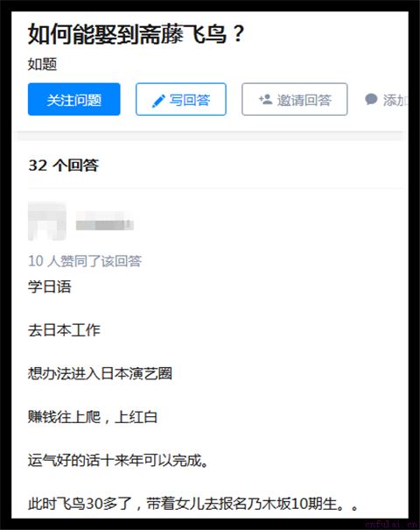Click the blurred answerer username

pos(105,223)
